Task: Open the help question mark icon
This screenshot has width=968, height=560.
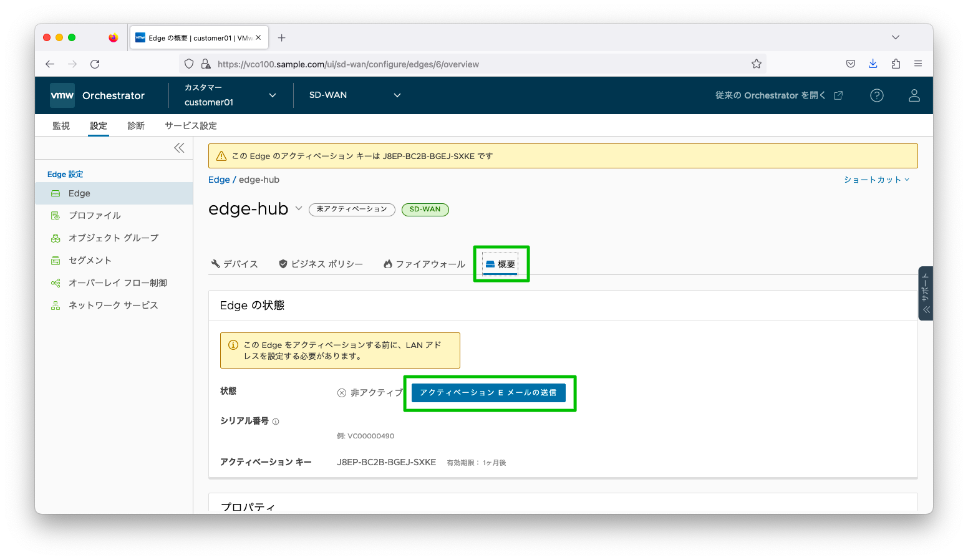Action: [x=877, y=95]
